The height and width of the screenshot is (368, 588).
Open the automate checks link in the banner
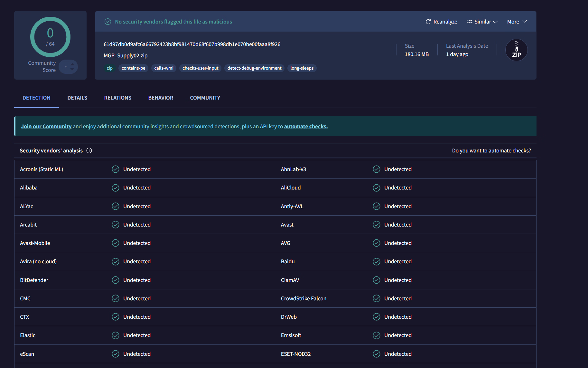point(306,126)
